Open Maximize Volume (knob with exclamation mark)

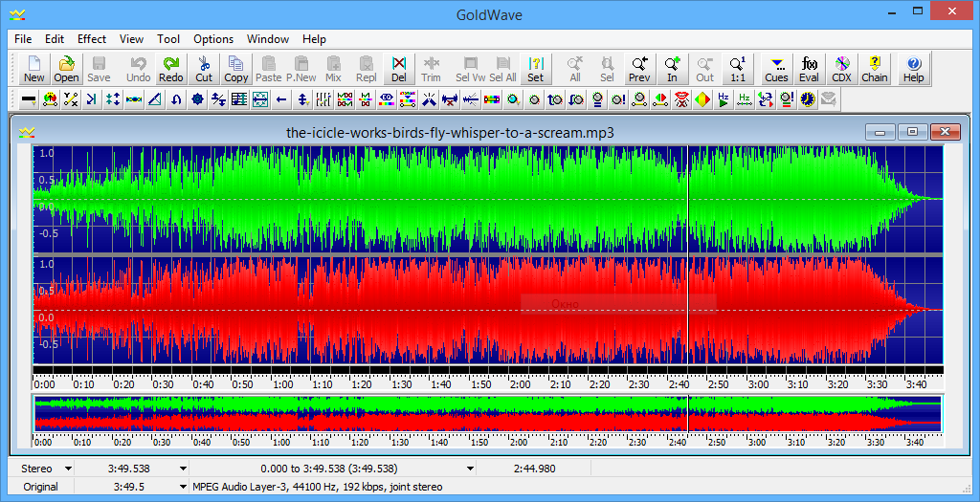(619, 99)
